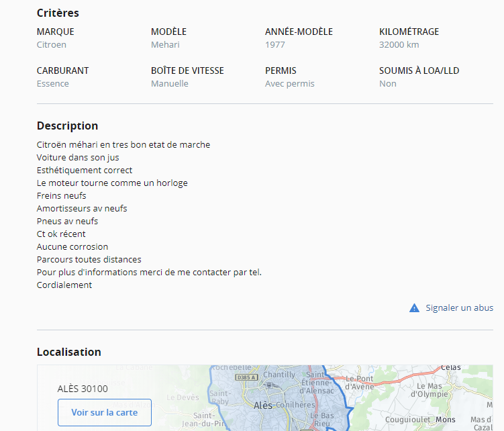Click the CARBURANT label
This screenshot has width=504, height=431.
coord(62,70)
